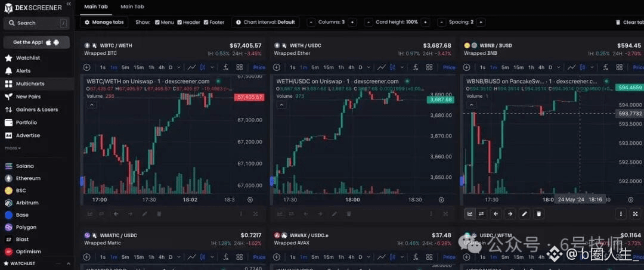Image resolution: width=644 pixels, height=270 pixels.
Task: Select D interval on WBNB/BUSD chart
Action: pyautogui.click(x=550, y=67)
